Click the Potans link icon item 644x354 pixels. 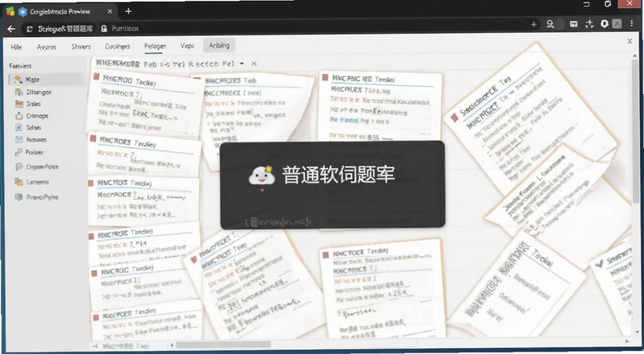pyautogui.click(x=19, y=152)
